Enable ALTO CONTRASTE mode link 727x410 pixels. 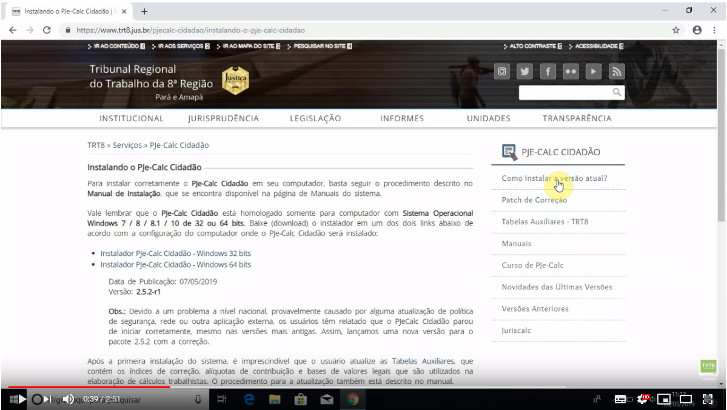[533, 46]
